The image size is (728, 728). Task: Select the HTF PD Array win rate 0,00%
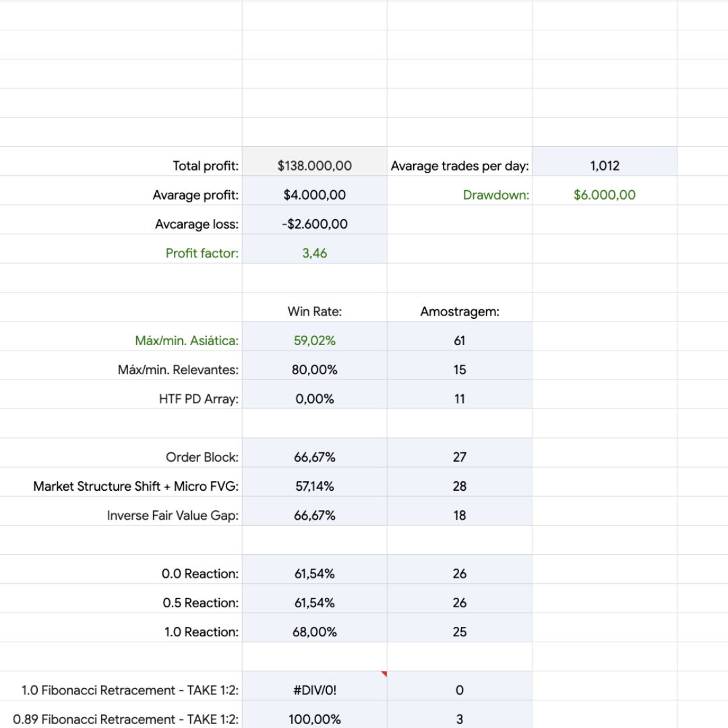pyautogui.click(x=314, y=398)
